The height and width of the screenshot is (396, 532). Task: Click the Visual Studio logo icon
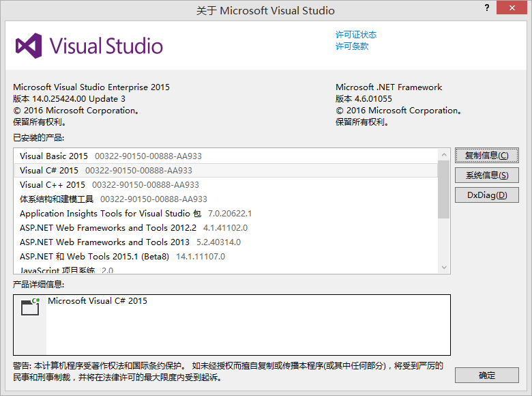click(x=29, y=46)
